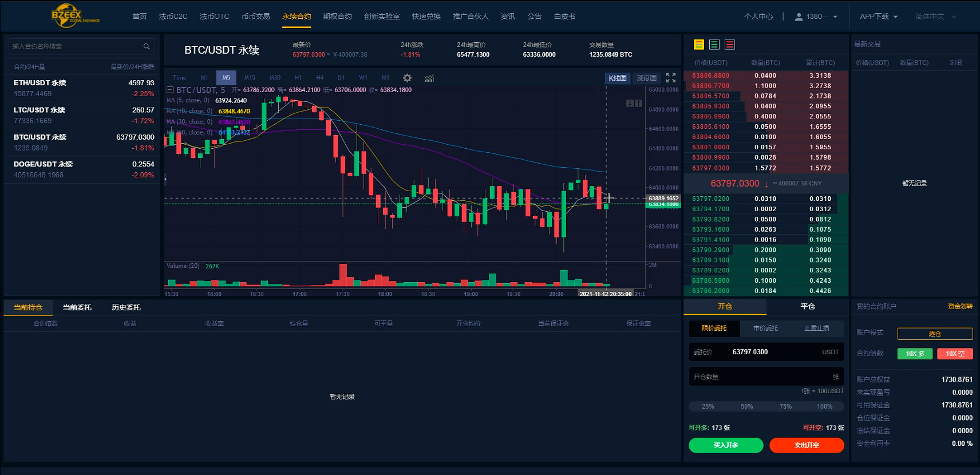This screenshot has width=980, height=475.
Task: Open 白皮书 whitepaper link
Action: point(564,17)
